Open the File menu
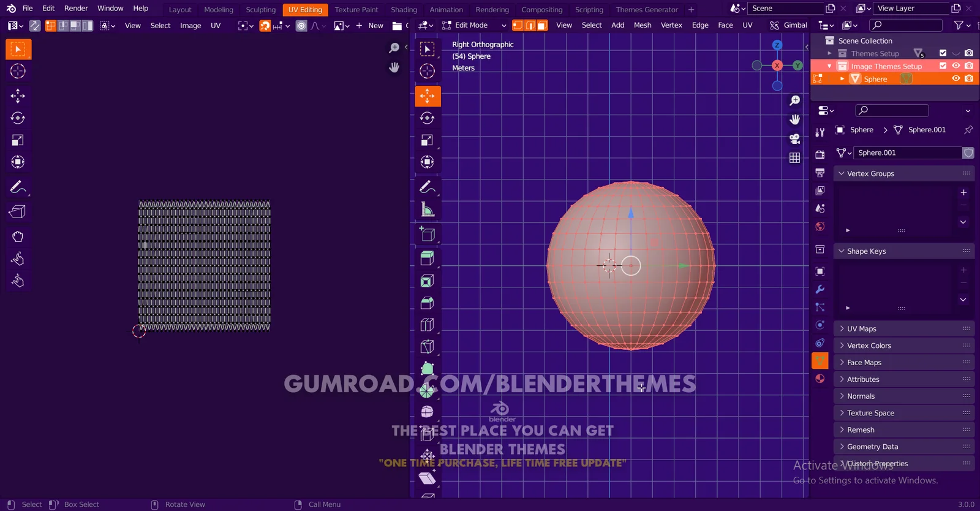 point(28,9)
